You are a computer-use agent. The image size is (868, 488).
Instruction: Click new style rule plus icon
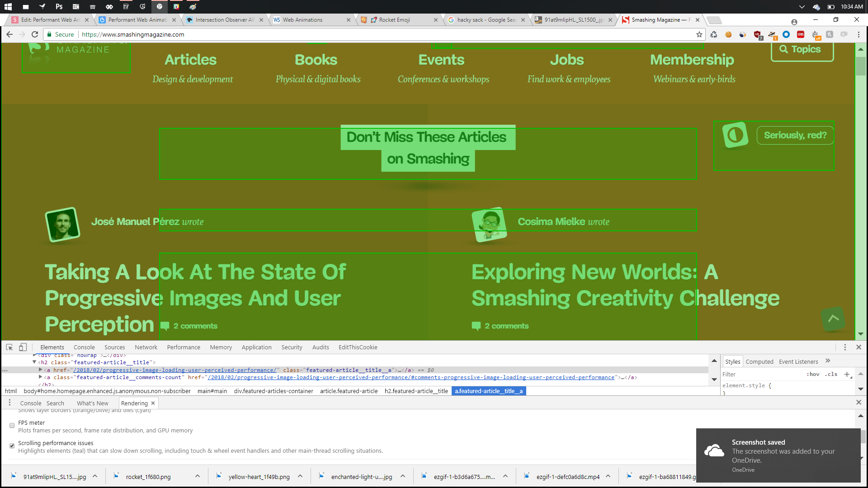pos(847,374)
